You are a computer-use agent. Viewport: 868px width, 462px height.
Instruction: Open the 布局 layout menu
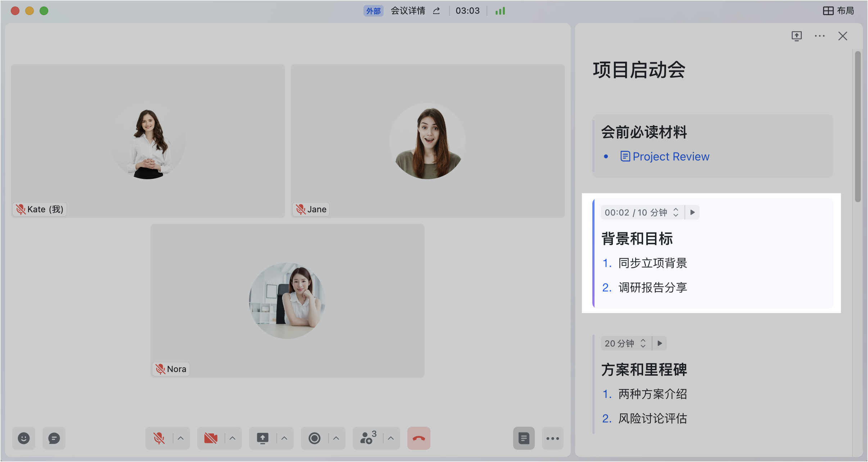pos(838,11)
